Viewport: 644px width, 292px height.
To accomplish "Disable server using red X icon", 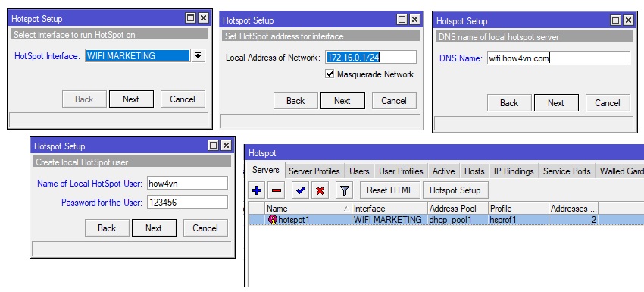I will click(320, 190).
